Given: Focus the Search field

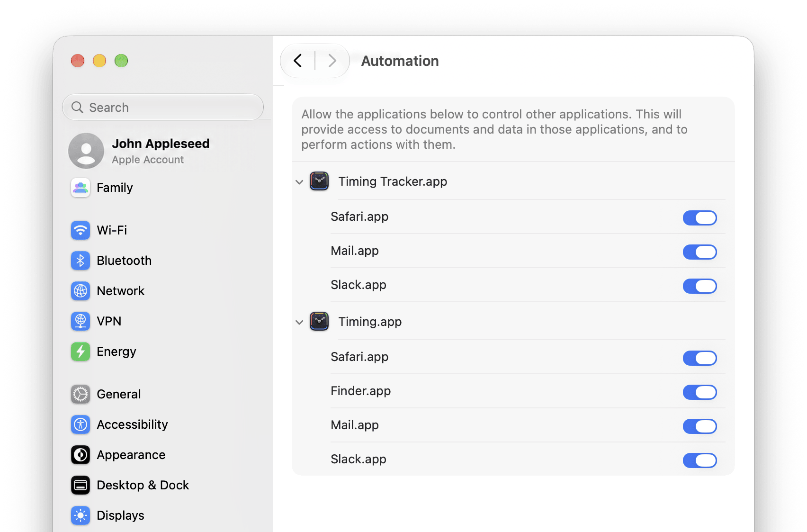Looking at the screenshot, I should click(163, 108).
